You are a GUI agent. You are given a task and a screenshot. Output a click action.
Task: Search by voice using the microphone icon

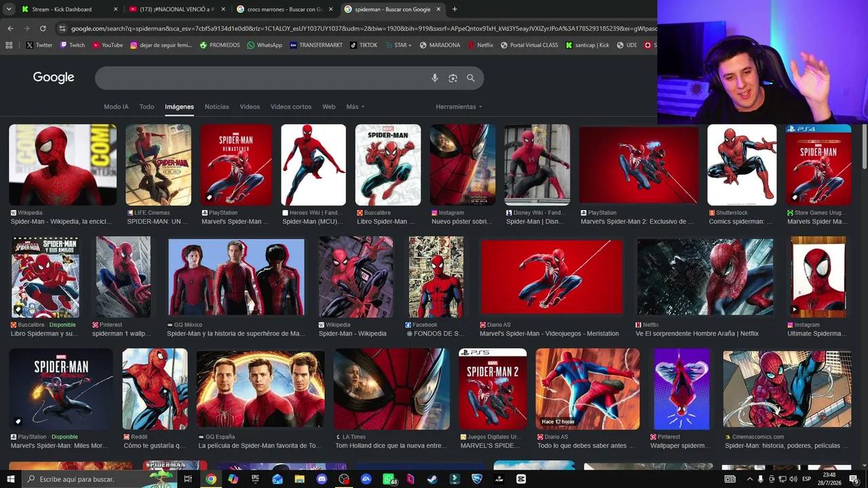(435, 78)
